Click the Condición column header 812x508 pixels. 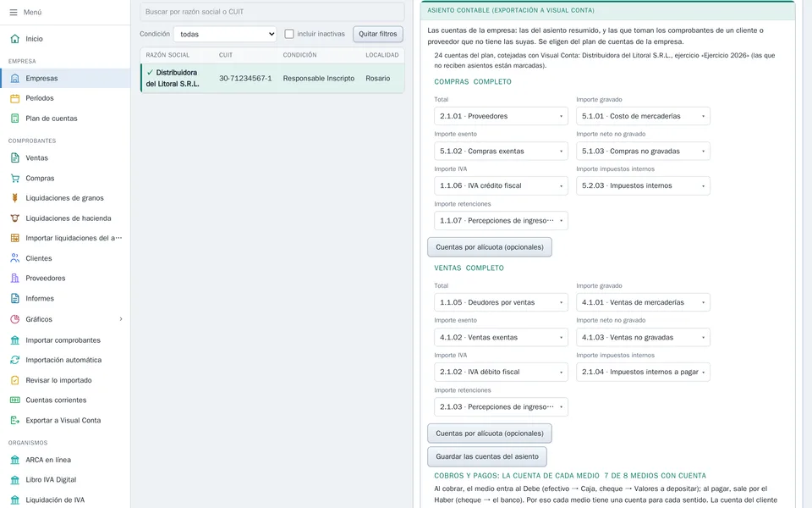[x=299, y=55]
